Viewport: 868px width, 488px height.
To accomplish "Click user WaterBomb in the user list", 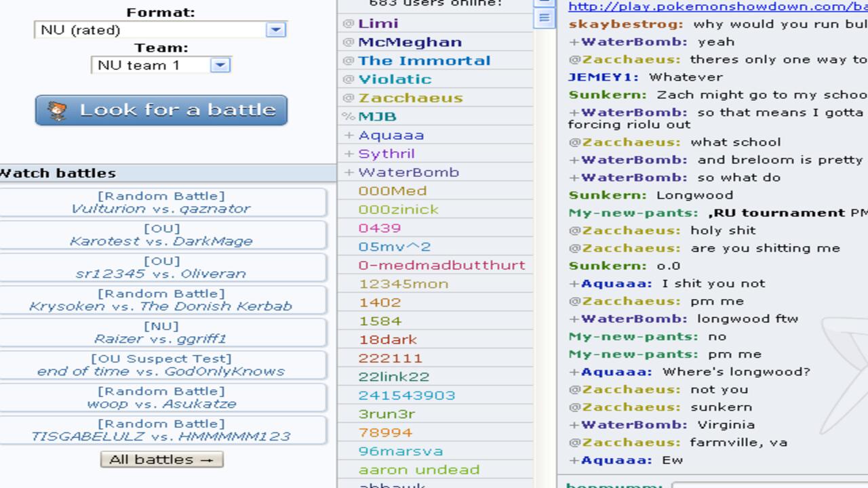I will 408,172.
